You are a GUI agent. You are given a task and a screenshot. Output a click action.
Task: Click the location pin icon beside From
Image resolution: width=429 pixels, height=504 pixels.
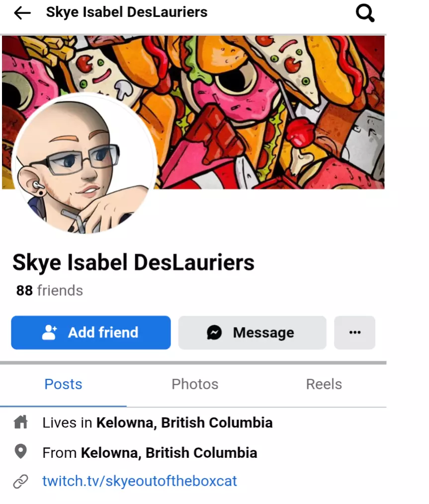(20, 451)
